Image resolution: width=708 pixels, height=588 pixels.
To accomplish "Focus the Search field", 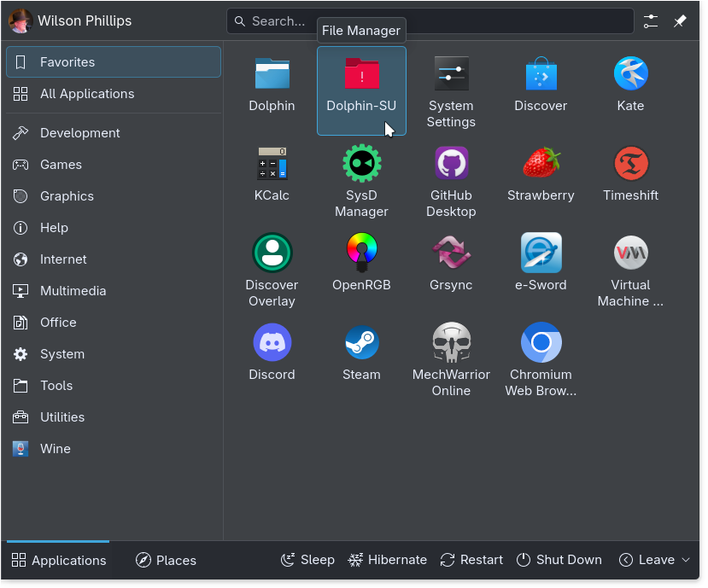I will point(430,20).
